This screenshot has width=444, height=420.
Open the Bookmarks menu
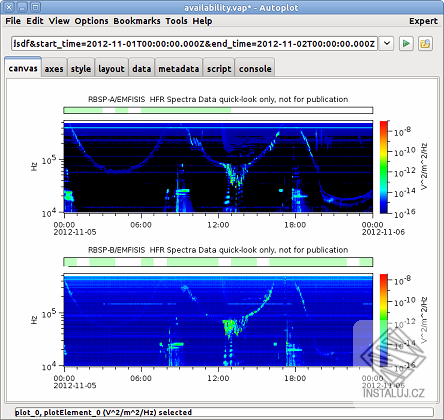click(x=137, y=21)
